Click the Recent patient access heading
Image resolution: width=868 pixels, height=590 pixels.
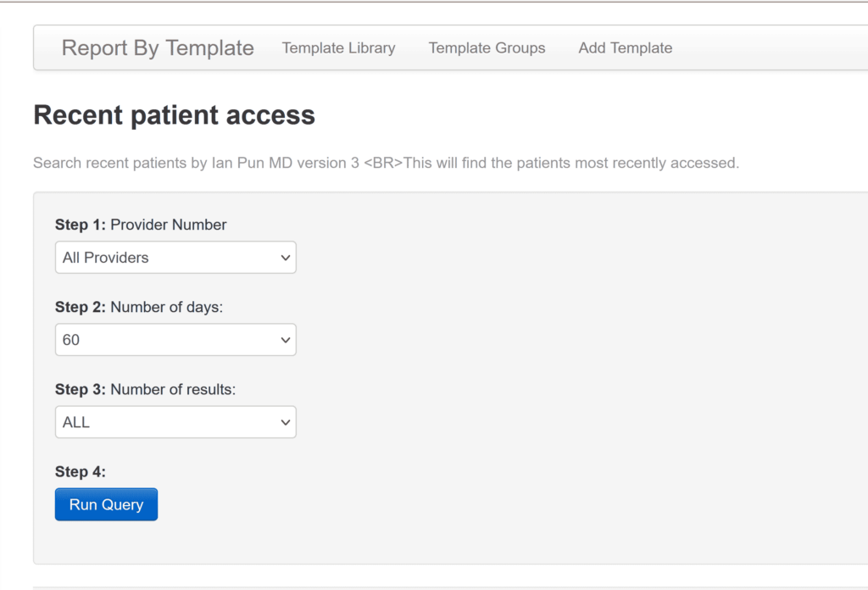point(174,114)
